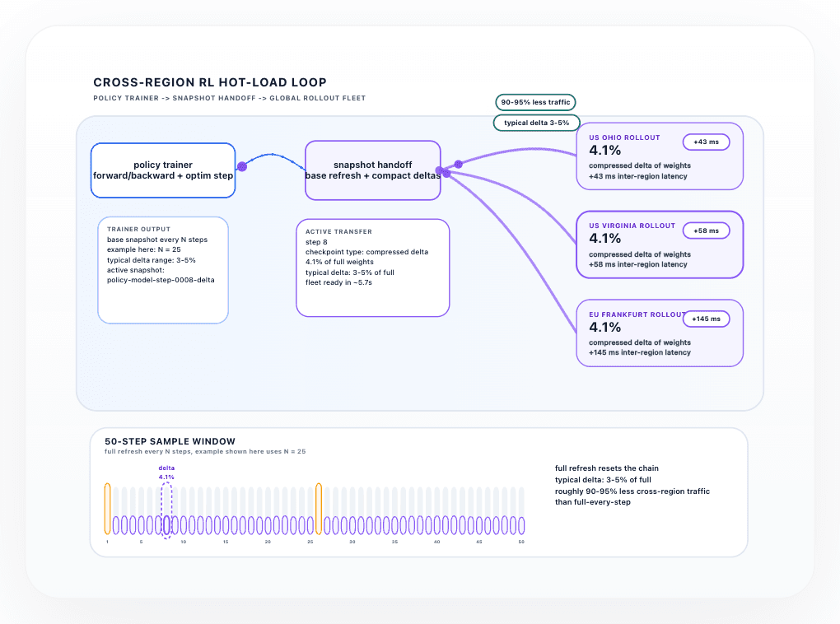Click the +145 ms latency badge
The height and width of the screenshot is (624, 840).
[x=706, y=319]
